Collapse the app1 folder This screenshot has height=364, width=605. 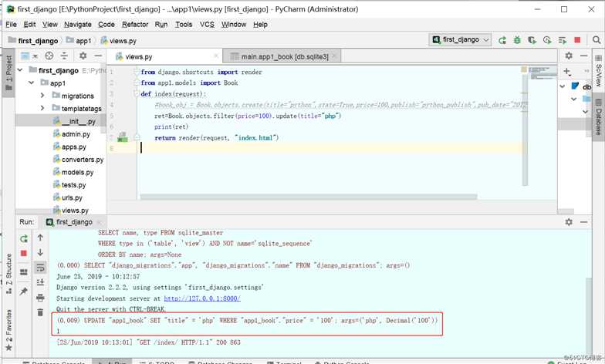coord(31,83)
